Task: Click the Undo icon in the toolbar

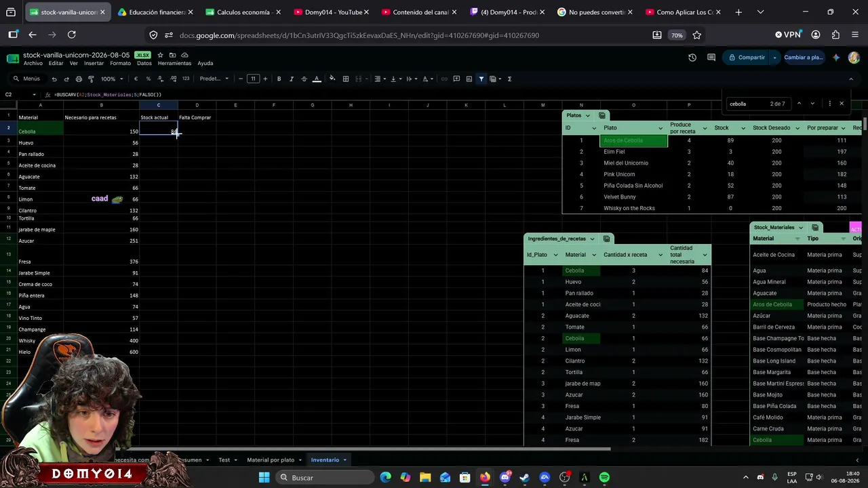Action: (54, 79)
